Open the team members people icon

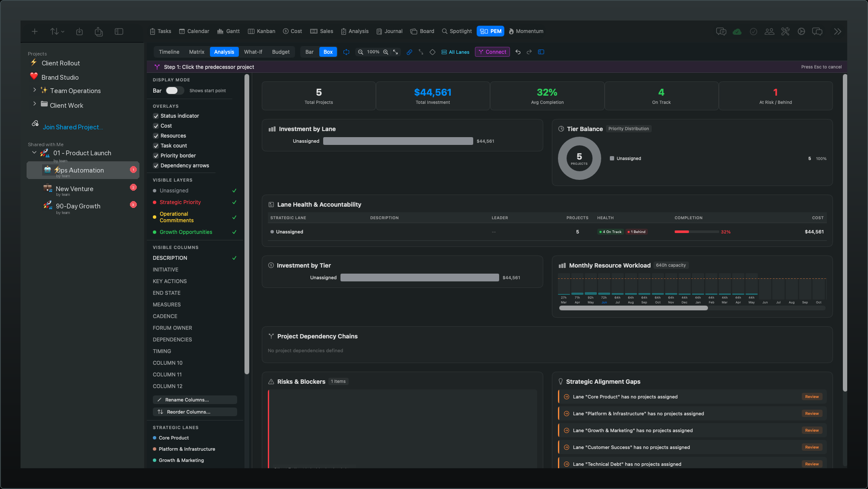(x=769, y=31)
